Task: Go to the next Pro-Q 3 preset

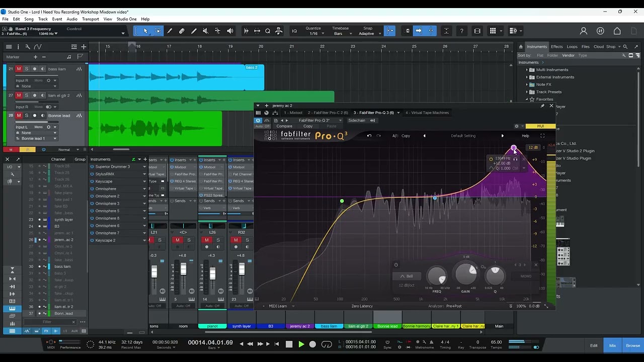Action: click(502, 136)
